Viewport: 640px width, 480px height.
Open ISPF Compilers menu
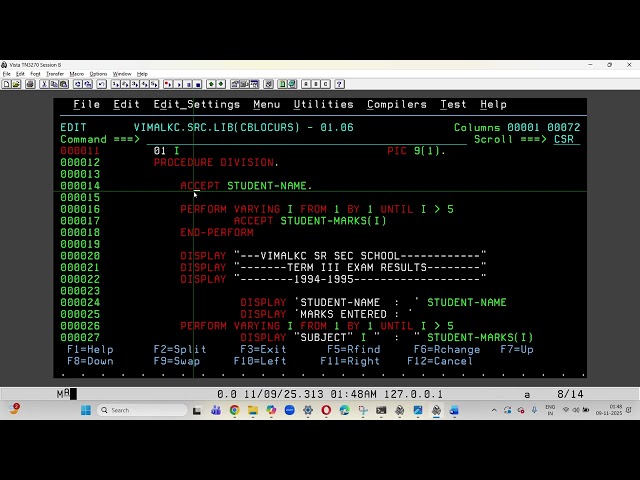click(397, 105)
